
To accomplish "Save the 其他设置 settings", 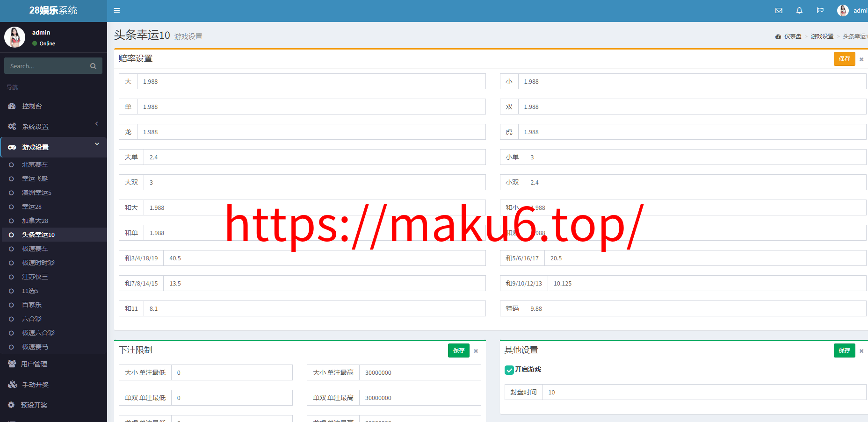I will tap(844, 350).
